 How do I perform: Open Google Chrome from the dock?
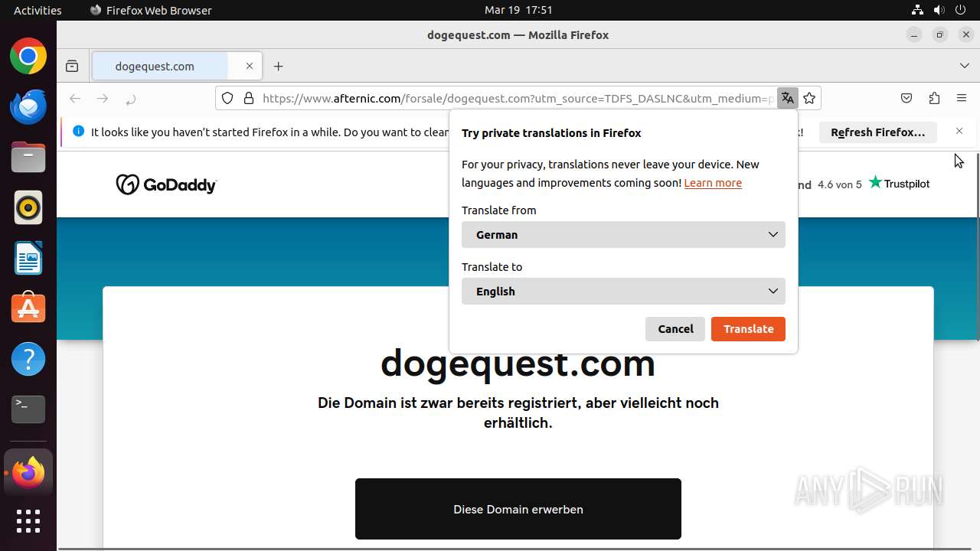(x=28, y=57)
